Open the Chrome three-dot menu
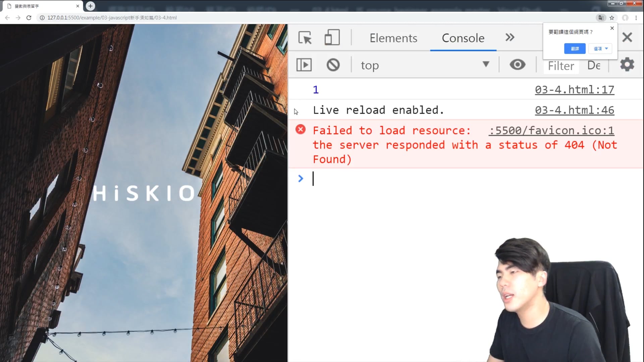The width and height of the screenshot is (644, 362). 636,18
